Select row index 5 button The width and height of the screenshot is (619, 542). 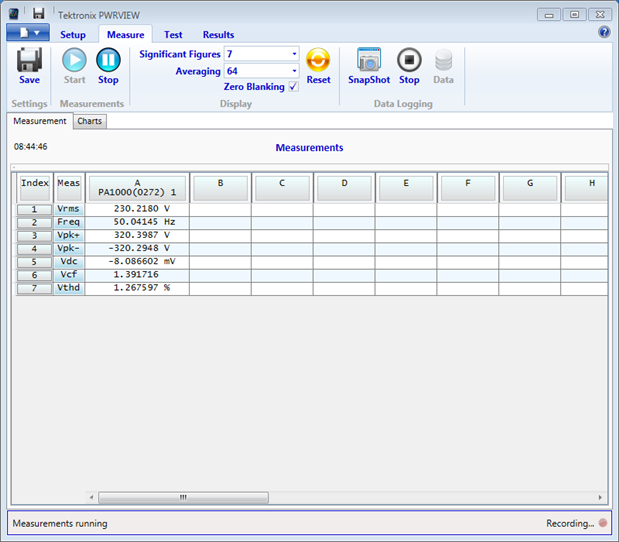[x=34, y=262]
